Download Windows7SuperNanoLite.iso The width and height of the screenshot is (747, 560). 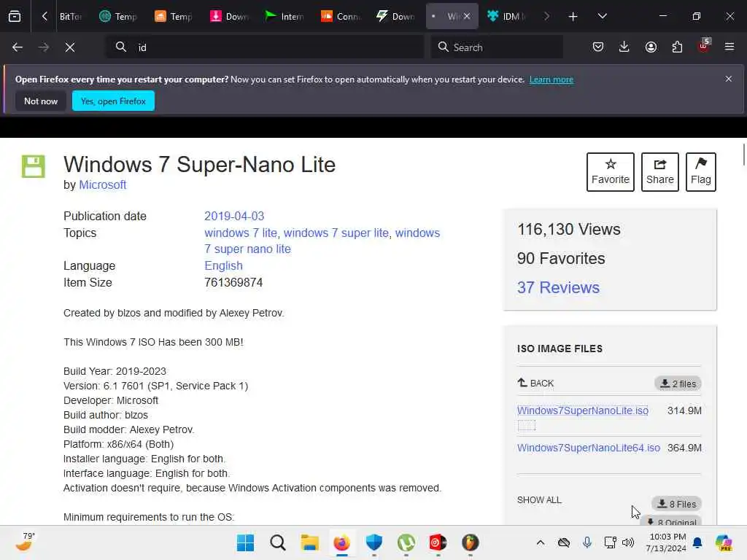(583, 411)
